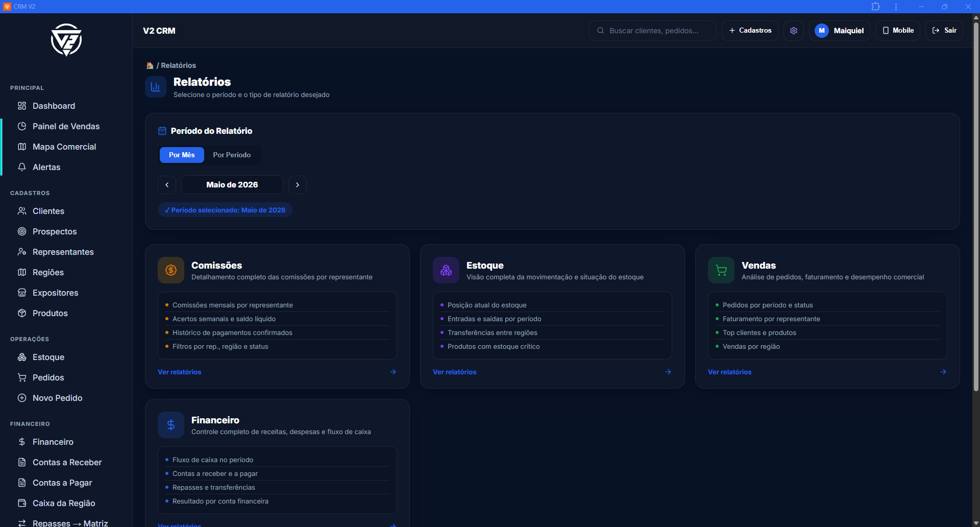The height and width of the screenshot is (527, 980).
Task: Click the sidebar Financeiro dollar icon
Action: click(x=22, y=442)
